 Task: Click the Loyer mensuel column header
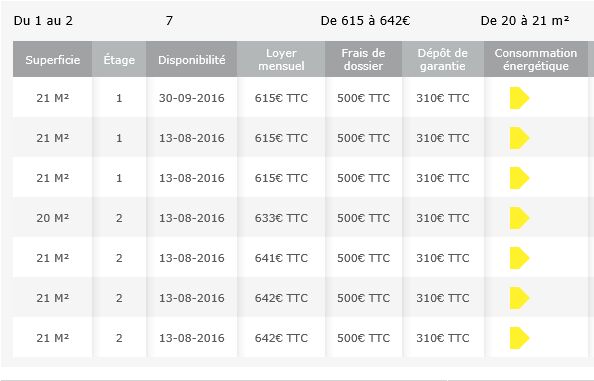pos(281,59)
